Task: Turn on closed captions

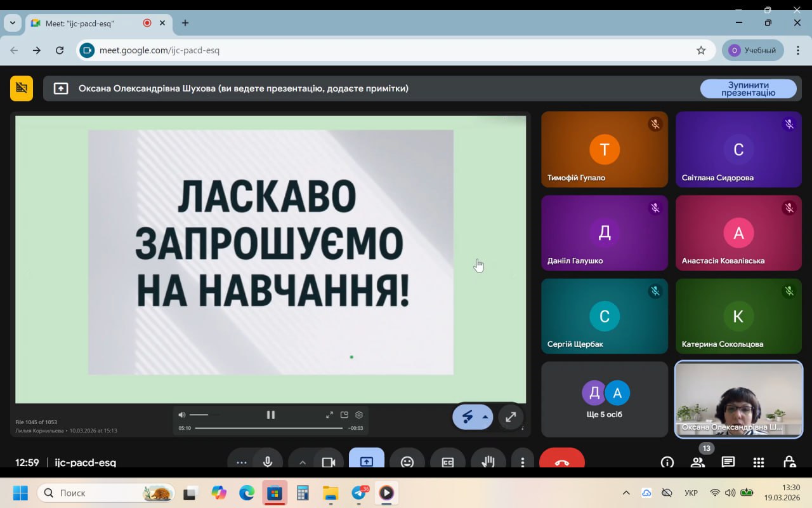Action: click(x=447, y=462)
